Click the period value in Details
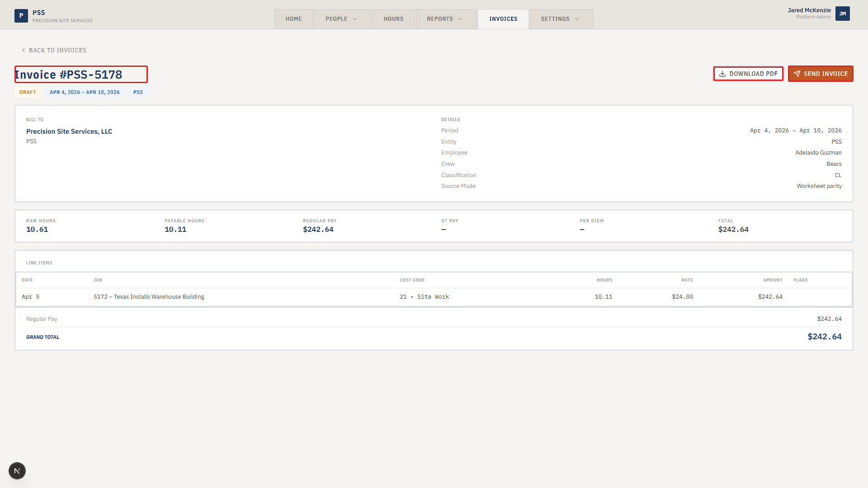 [x=796, y=131]
